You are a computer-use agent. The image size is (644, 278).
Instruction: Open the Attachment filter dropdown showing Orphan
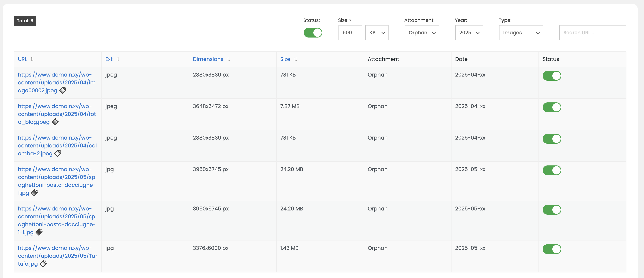[422, 33]
